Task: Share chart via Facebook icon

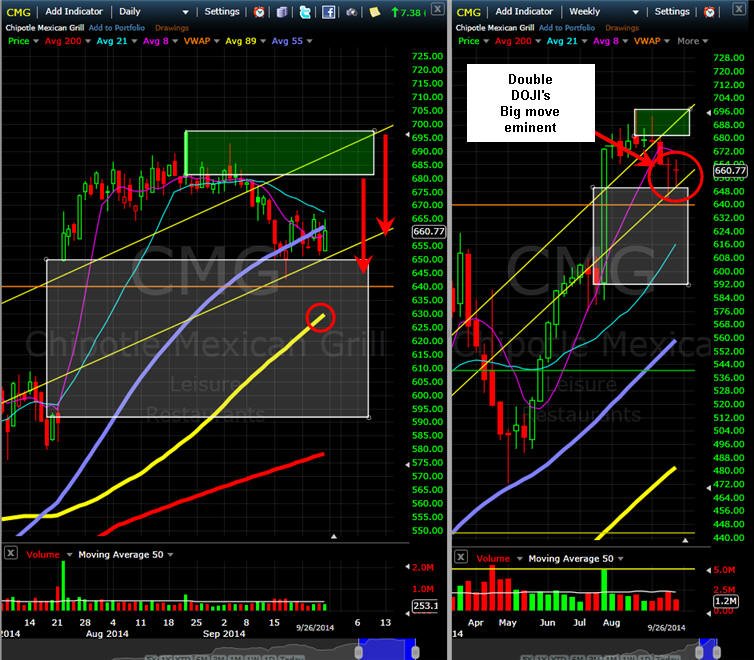Action: click(x=328, y=12)
